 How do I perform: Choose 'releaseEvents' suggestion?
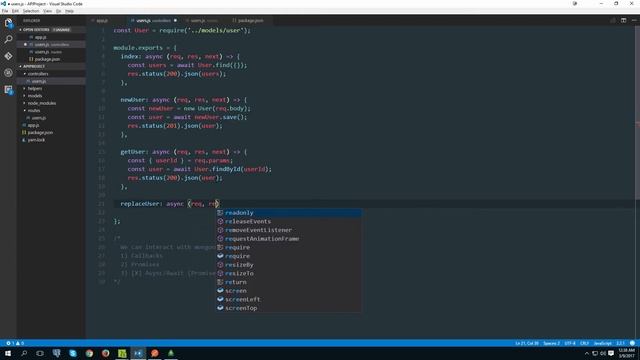coord(289,221)
